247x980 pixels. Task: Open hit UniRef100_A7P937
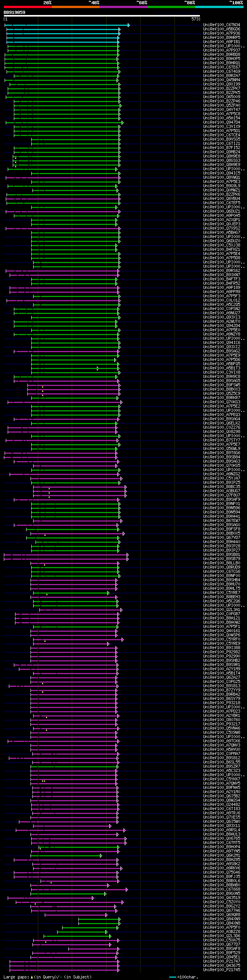[222, 50]
